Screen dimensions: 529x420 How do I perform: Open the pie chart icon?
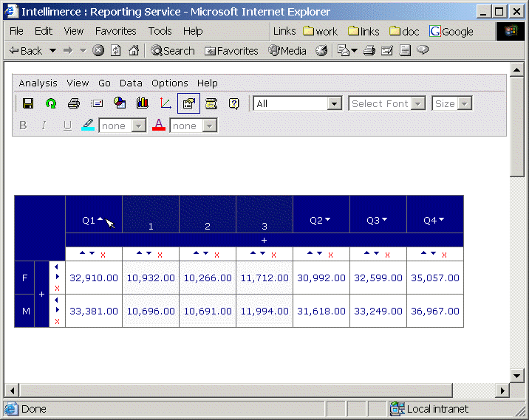pos(120,103)
